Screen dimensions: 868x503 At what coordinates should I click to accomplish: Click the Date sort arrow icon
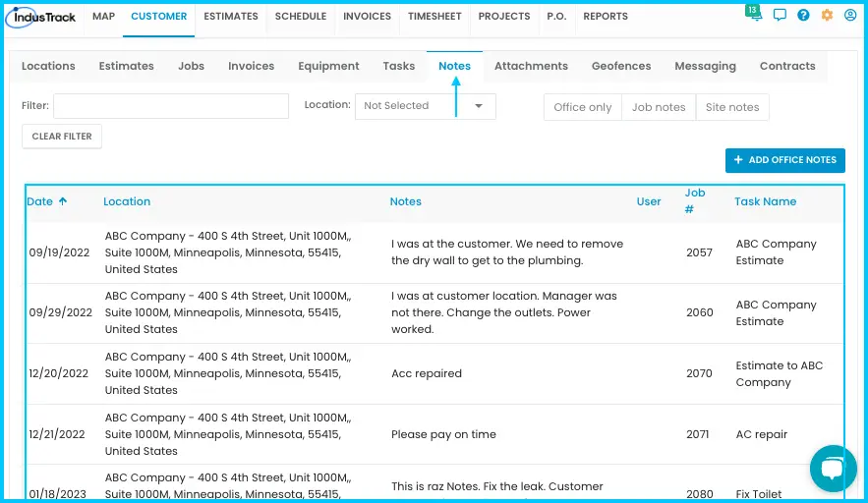point(63,201)
